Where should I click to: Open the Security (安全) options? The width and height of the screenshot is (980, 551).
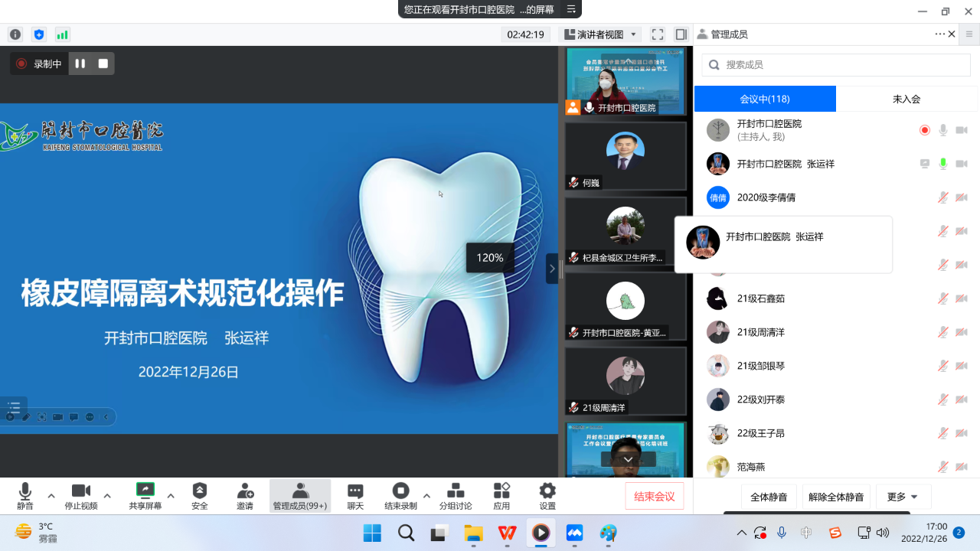pos(199,495)
